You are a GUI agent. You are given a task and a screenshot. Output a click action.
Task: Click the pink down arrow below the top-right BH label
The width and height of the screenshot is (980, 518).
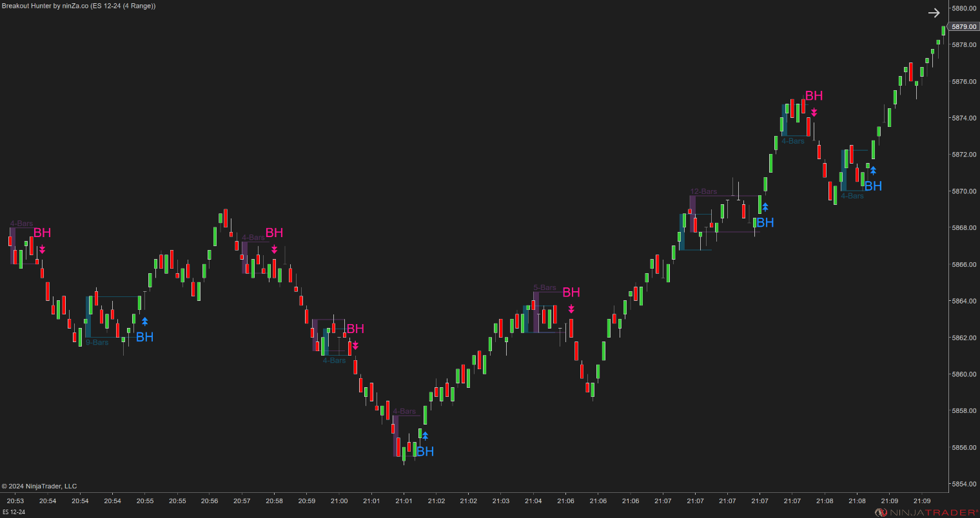pos(814,111)
